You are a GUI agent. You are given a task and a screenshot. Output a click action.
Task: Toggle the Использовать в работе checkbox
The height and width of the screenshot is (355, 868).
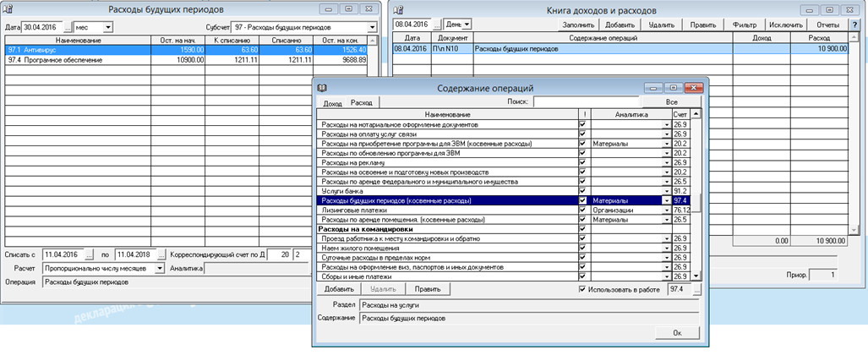[x=581, y=289]
